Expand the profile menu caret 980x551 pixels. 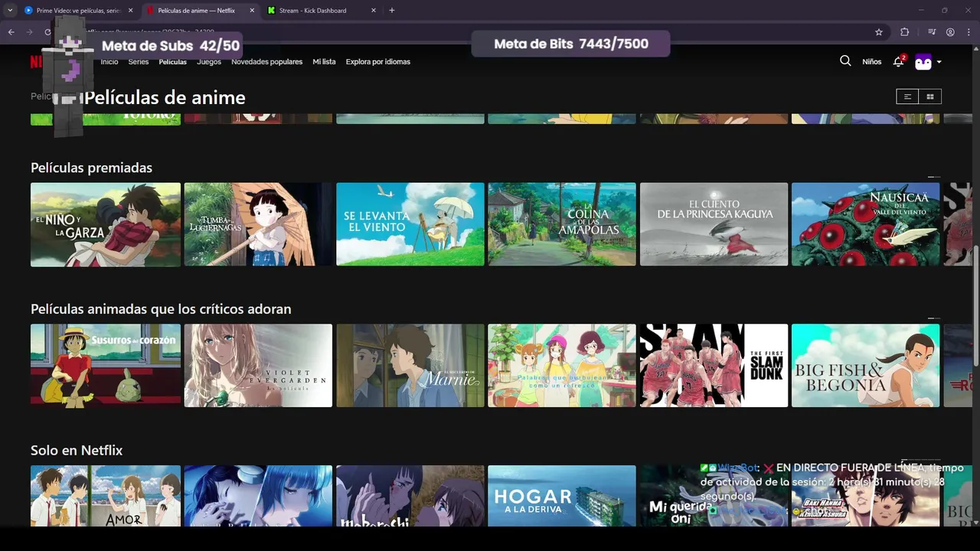coord(939,62)
